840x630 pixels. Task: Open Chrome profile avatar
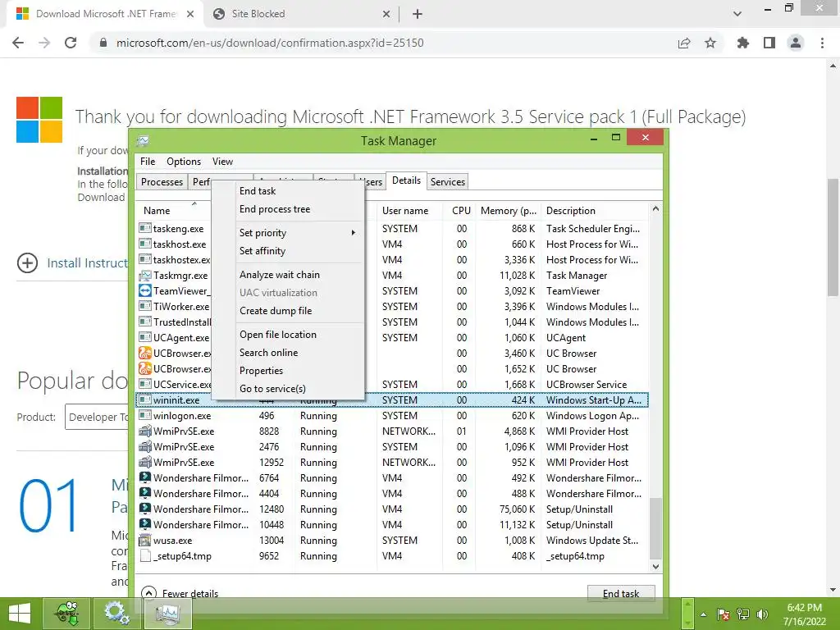click(x=796, y=43)
